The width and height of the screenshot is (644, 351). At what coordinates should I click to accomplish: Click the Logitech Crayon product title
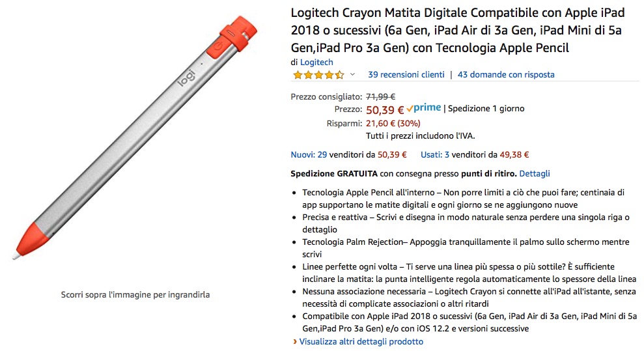(463, 30)
